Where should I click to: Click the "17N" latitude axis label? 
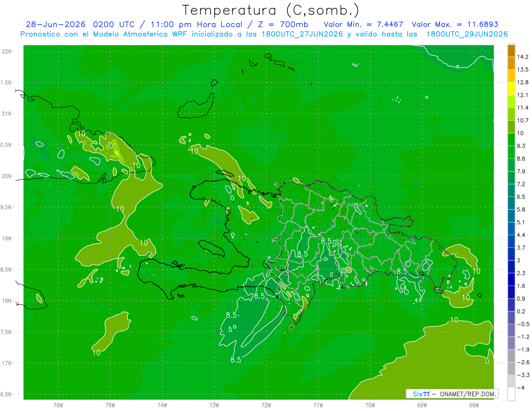[x=7, y=363]
